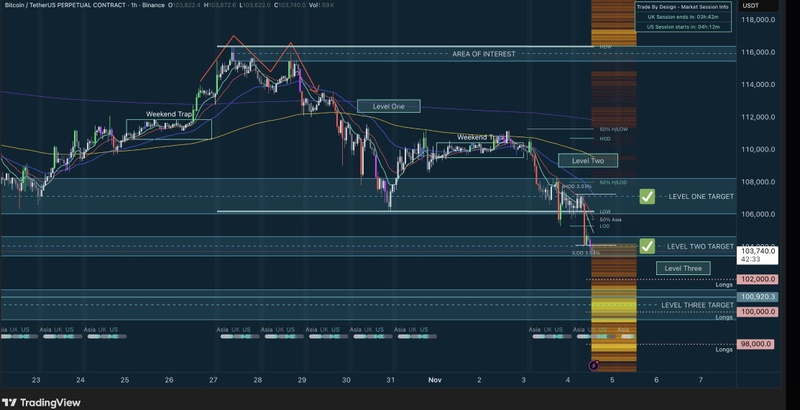Click date 29 on the time axis
Viewport: 800px width, 410px height.
[x=302, y=380]
